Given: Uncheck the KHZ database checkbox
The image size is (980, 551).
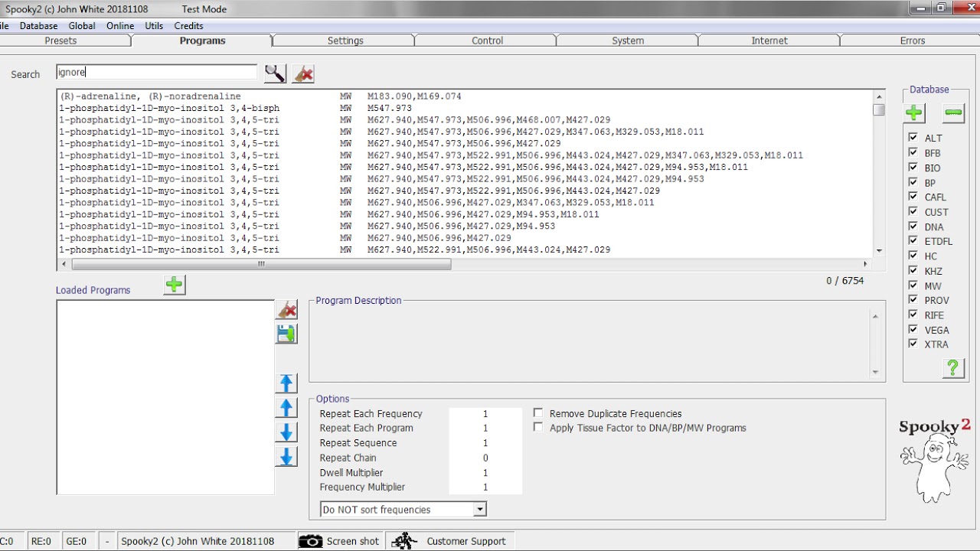Looking at the screenshot, I should pyautogui.click(x=913, y=270).
